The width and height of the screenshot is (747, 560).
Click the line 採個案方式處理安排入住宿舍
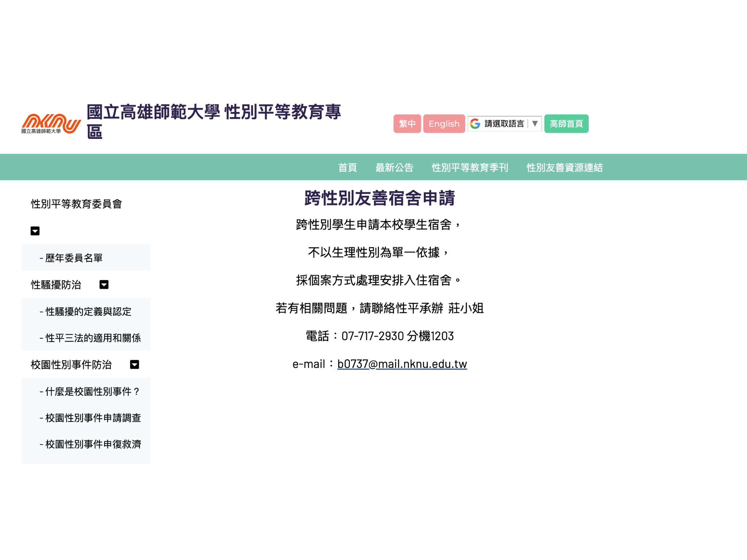tap(374, 280)
